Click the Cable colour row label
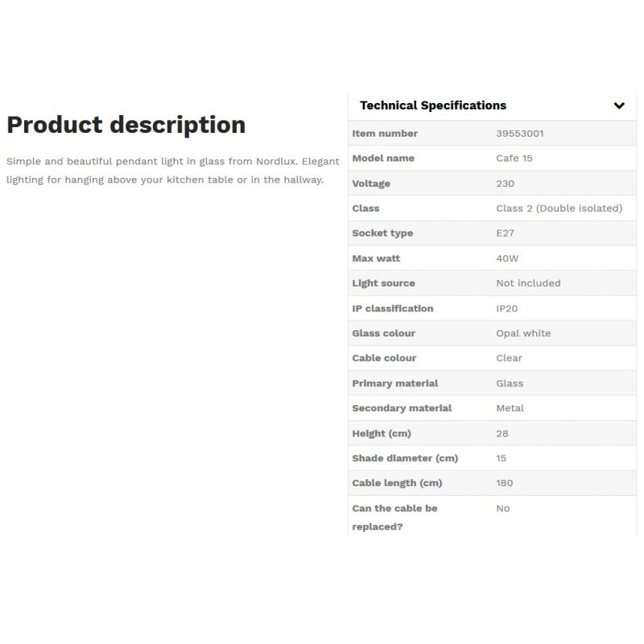The height and width of the screenshot is (644, 644). 384,358
